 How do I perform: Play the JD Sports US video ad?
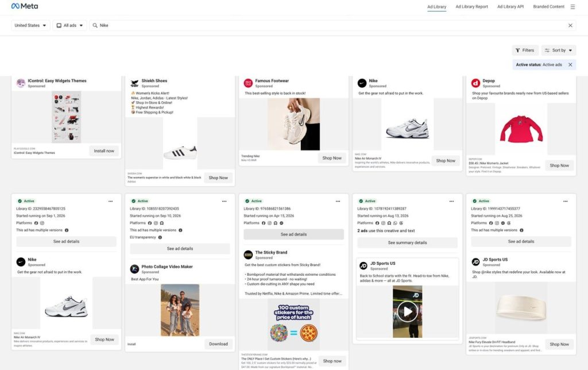[x=407, y=312]
